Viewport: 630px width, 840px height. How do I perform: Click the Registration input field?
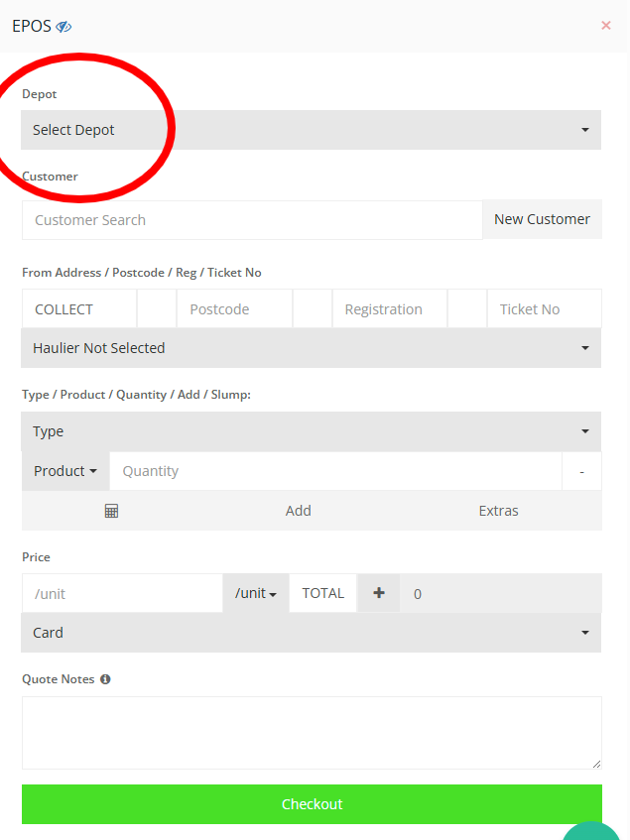(389, 309)
